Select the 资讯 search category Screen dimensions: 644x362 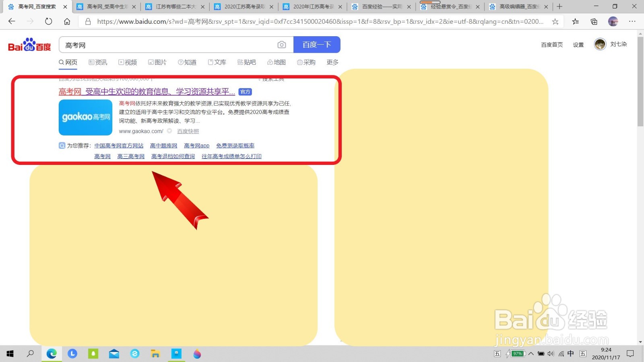(98, 62)
